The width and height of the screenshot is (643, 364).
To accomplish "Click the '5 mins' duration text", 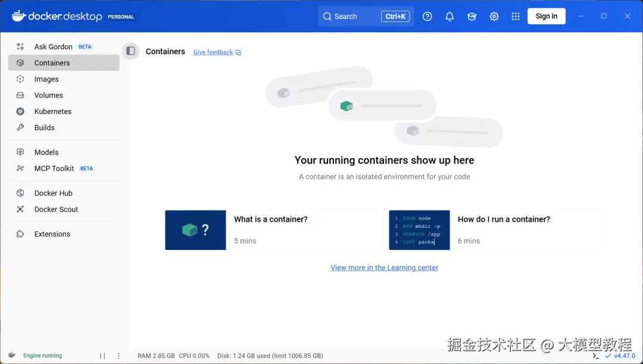I will point(245,241).
